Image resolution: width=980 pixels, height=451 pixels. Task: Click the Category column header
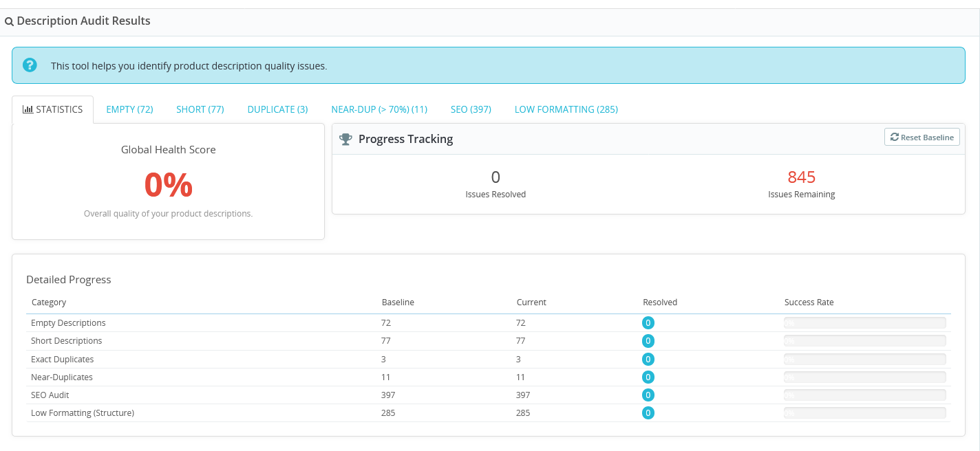tap(47, 302)
